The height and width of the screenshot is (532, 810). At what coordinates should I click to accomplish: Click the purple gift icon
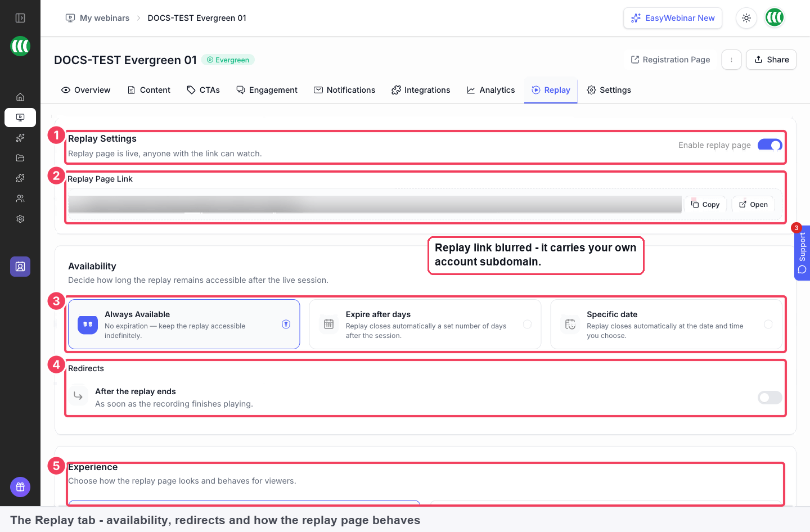coord(20,487)
